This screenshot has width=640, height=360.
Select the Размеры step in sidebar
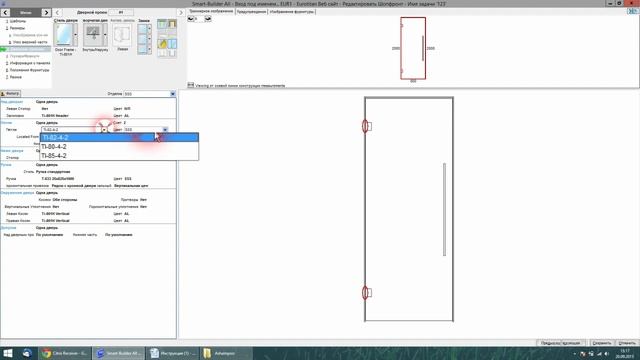coord(18,28)
